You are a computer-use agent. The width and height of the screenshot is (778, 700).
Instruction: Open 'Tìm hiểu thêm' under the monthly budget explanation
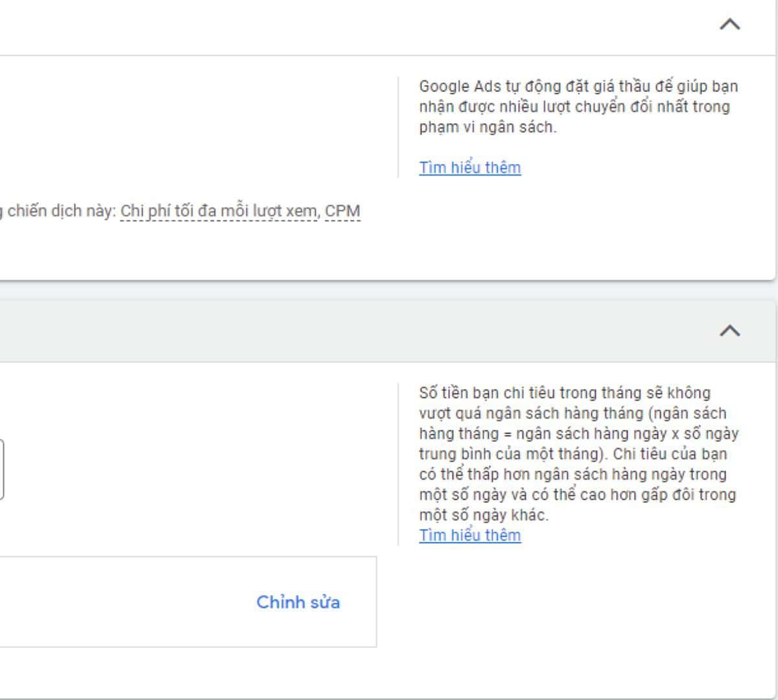(469, 535)
